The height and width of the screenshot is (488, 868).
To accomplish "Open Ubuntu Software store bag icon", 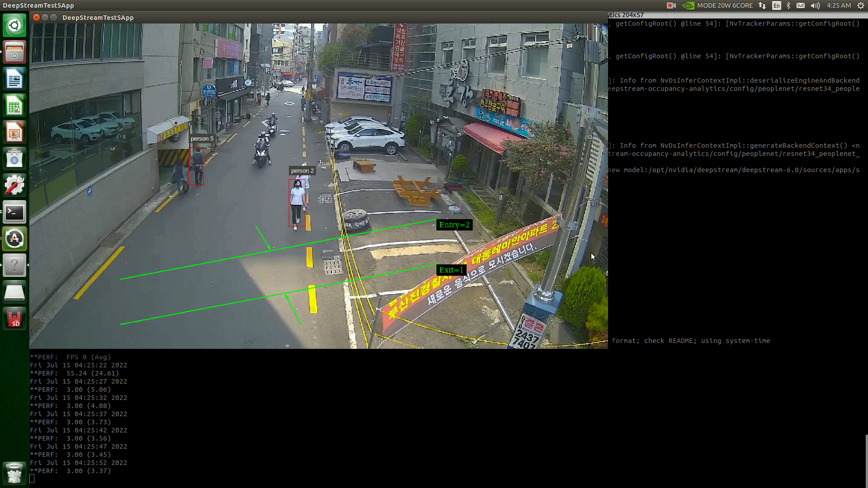I will [14, 159].
